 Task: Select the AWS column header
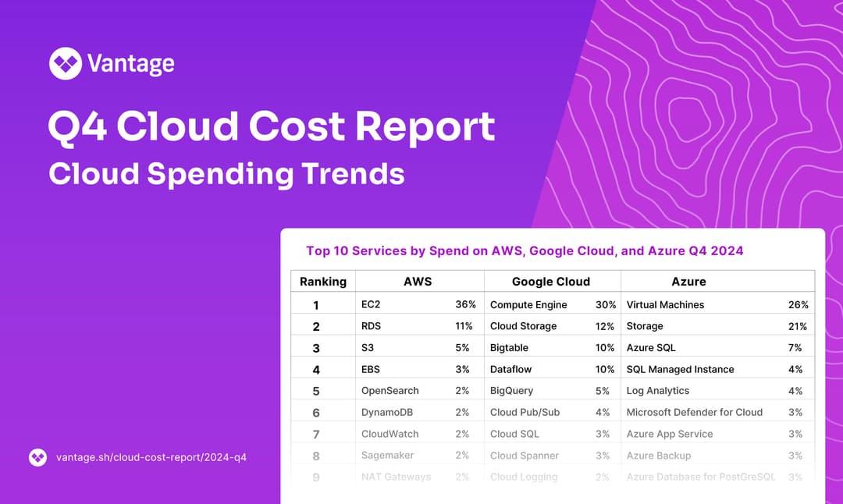pyautogui.click(x=418, y=282)
